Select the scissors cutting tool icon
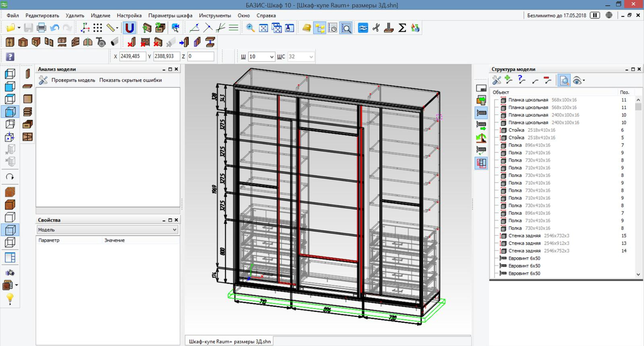 (x=376, y=28)
